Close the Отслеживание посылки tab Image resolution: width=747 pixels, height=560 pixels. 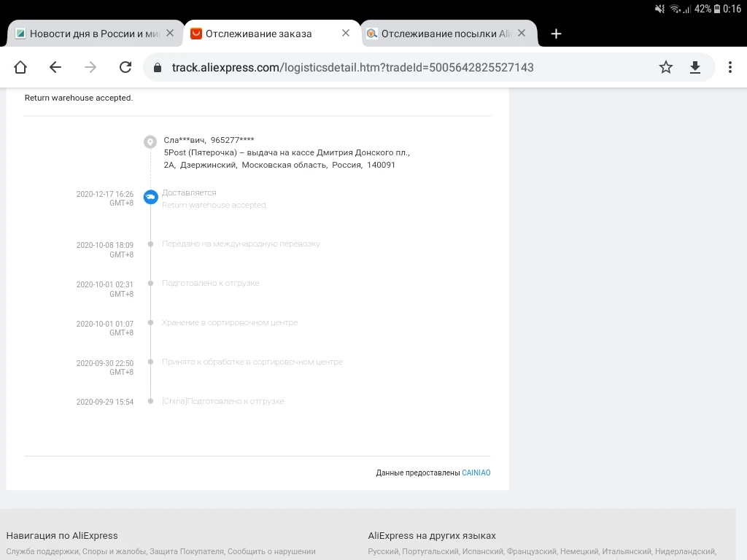click(522, 33)
